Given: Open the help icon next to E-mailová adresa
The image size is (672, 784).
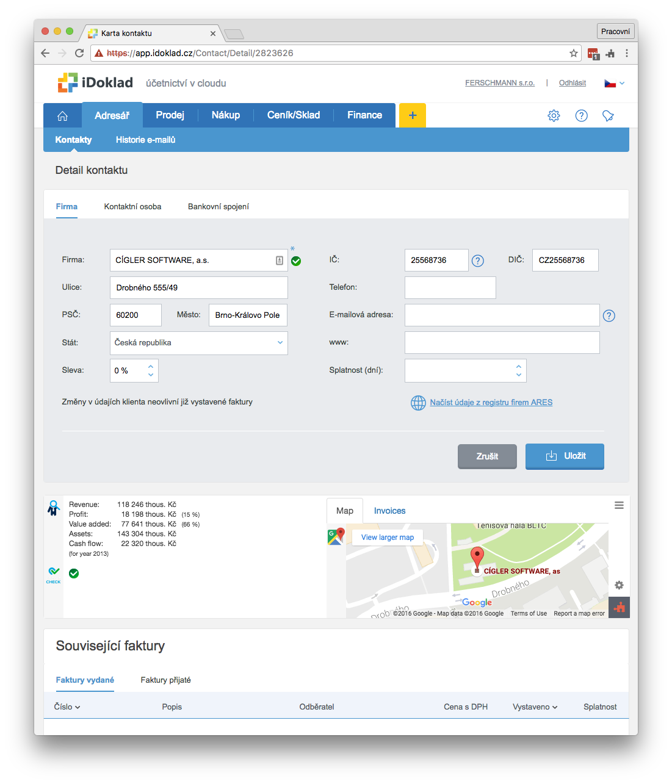Looking at the screenshot, I should coord(609,315).
